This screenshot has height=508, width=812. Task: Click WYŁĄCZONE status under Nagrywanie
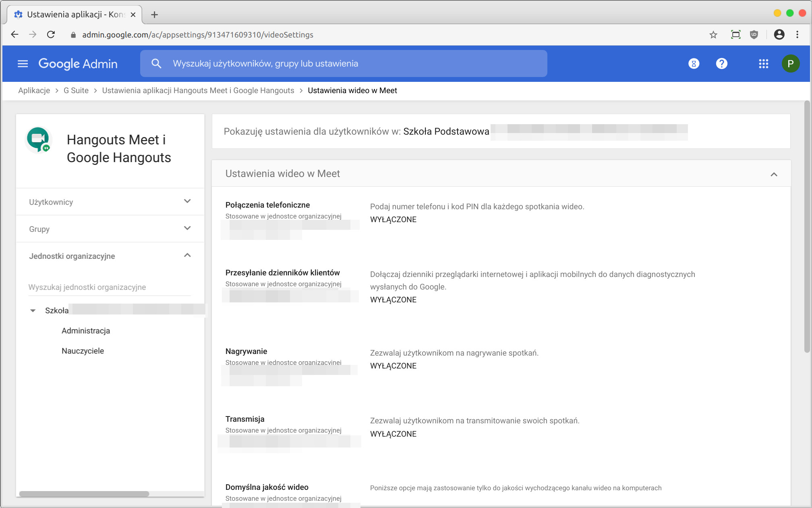point(394,366)
